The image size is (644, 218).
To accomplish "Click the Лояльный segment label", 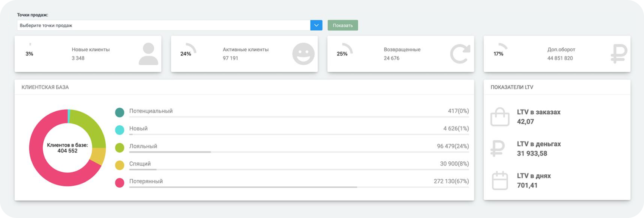I will pos(143,146).
